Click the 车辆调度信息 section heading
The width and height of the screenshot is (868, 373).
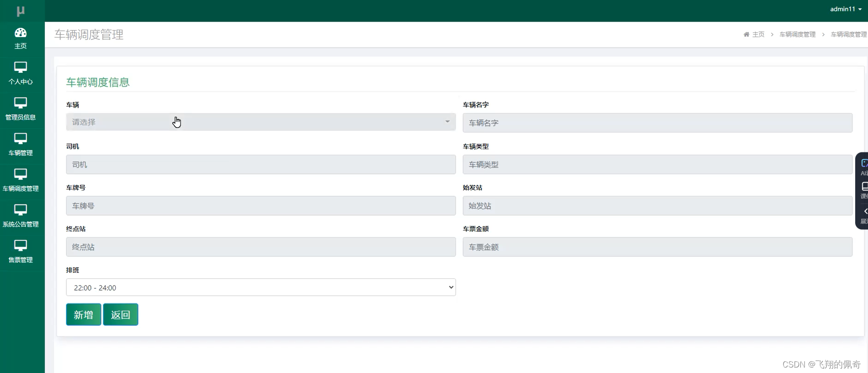coord(98,82)
